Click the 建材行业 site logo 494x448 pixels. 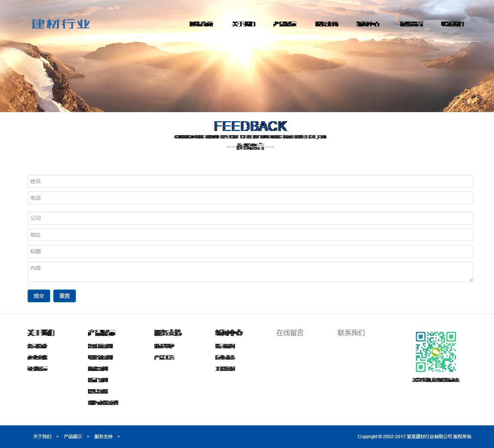click(x=60, y=24)
